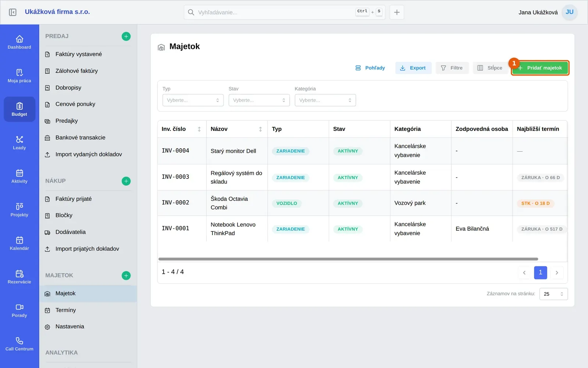Click the Export button
The image size is (588, 368).
[413, 68]
